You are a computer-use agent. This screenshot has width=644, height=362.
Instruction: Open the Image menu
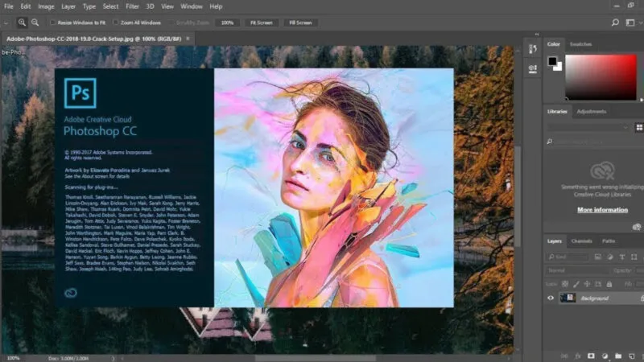46,6
